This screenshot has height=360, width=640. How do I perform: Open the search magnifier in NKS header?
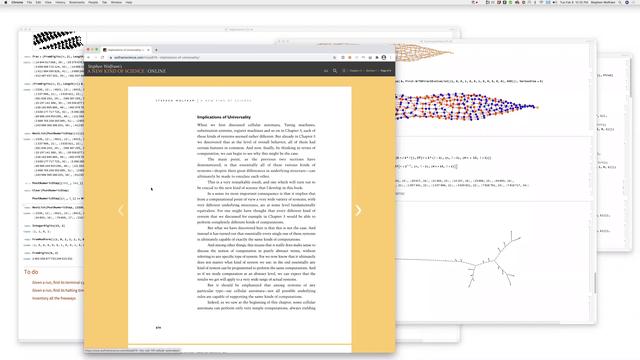(x=335, y=71)
